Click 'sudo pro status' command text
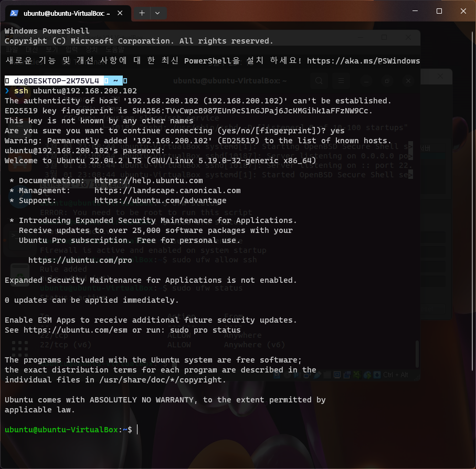Viewport: 476px width, 469px height. pyautogui.click(x=205, y=330)
